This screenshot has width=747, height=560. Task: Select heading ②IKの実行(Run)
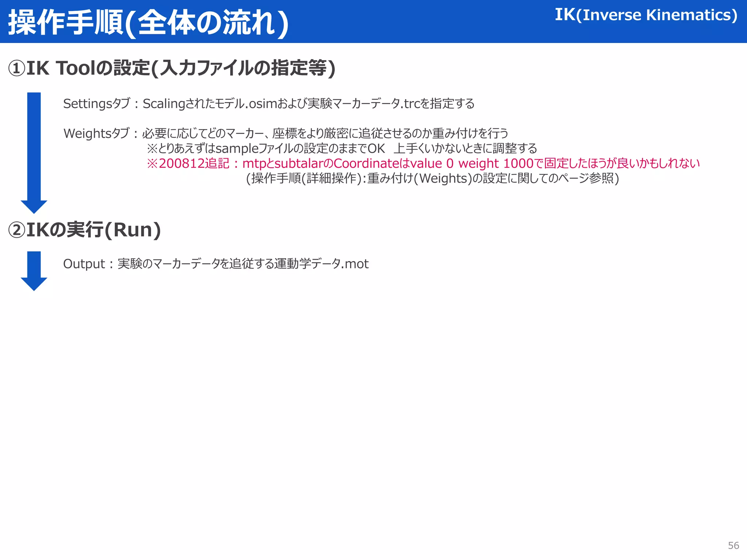pyautogui.click(x=85, y=230)
